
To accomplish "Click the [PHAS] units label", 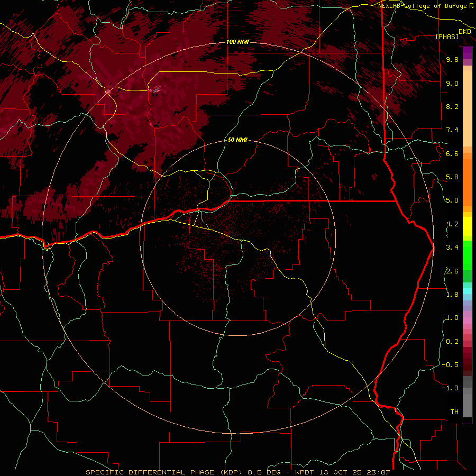I will click(447, 36).
